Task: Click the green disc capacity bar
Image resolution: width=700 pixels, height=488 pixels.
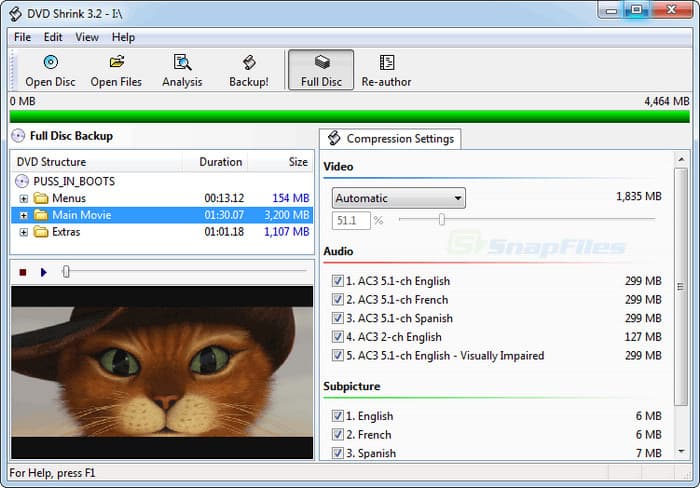Action: pyautogui.click(x=350, y=117)
